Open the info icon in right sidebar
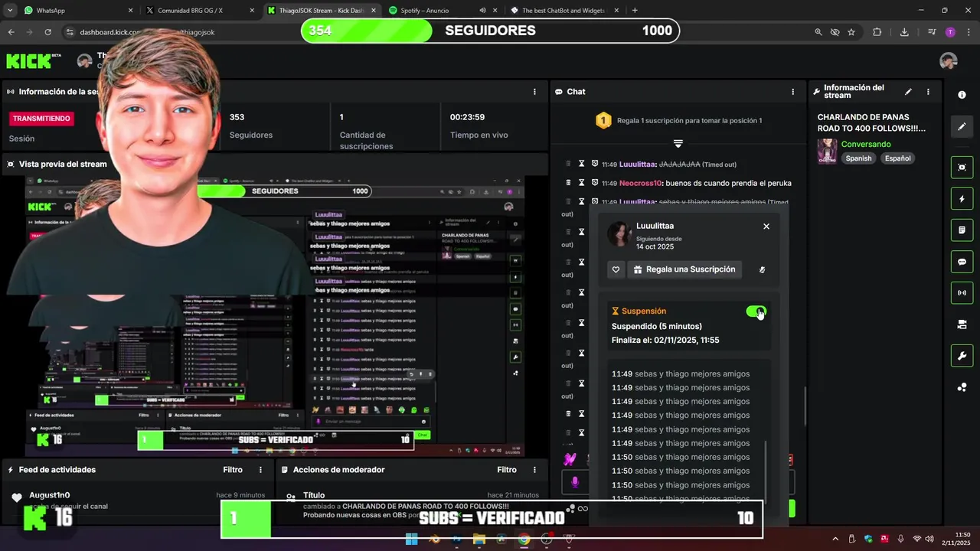This screenshot has width=980, height=551. click(962, 95)
